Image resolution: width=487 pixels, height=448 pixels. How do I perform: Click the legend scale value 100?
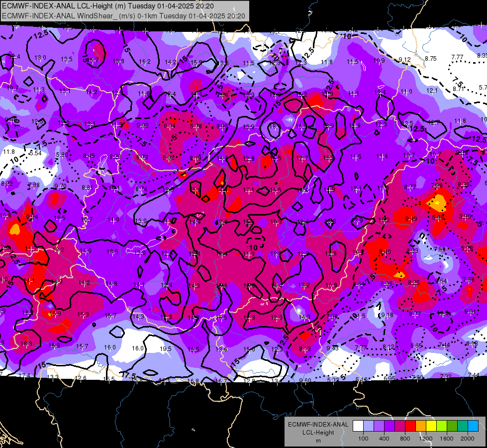pos(363,439)
